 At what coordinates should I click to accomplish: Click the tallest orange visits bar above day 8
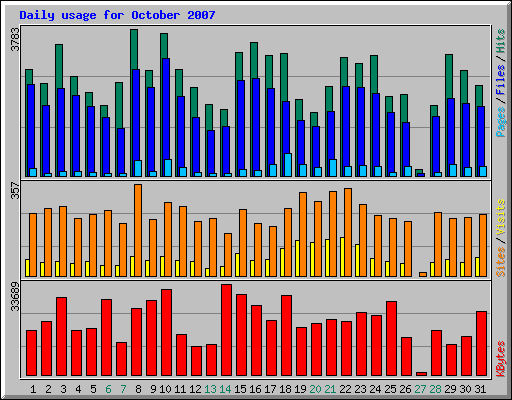pos(138,230)
